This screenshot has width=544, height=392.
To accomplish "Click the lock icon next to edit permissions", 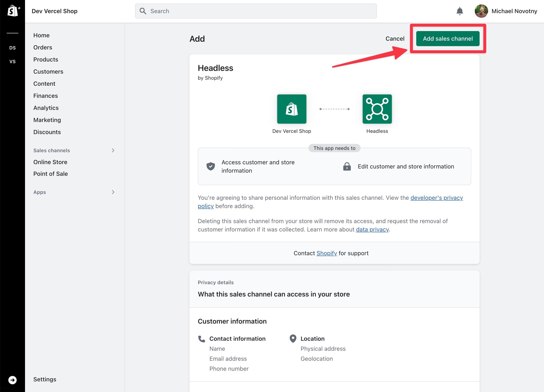I will pyautogui.click(x=347, y=166).
